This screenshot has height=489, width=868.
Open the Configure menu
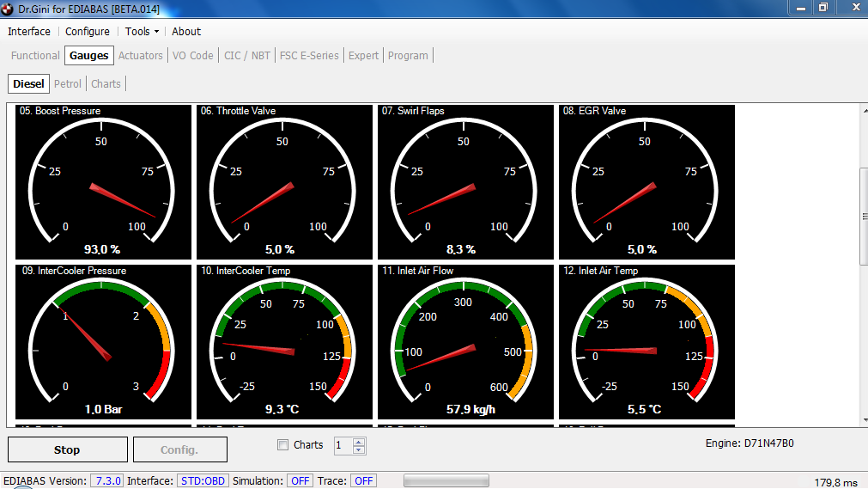[x=88, y=32]
